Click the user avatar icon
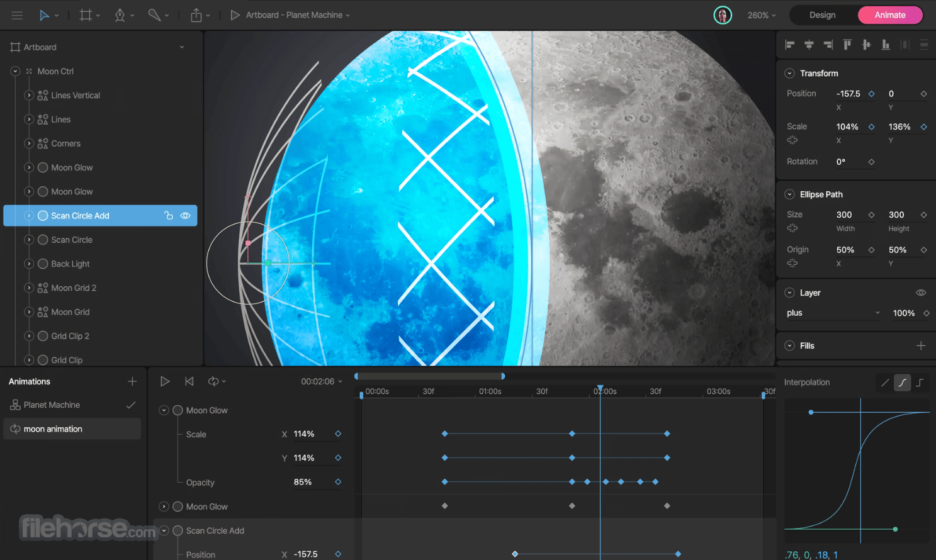936x560 pixels. (723, 15)
